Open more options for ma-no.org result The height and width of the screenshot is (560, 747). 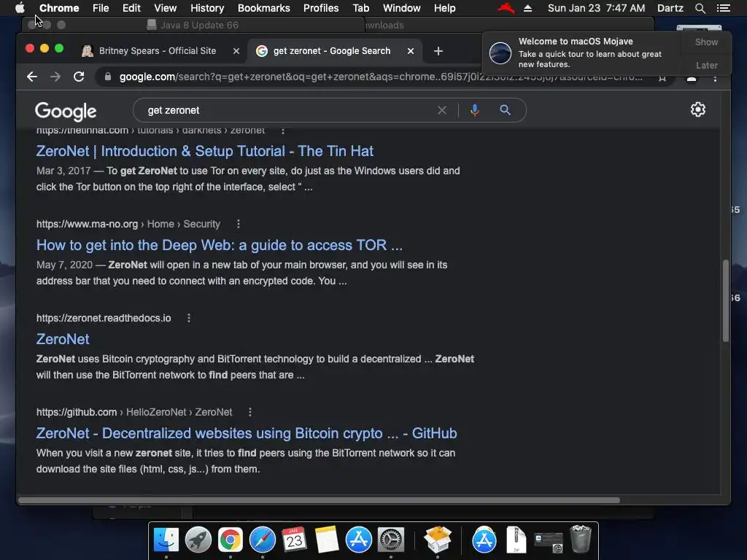click(x=239, y=224)
